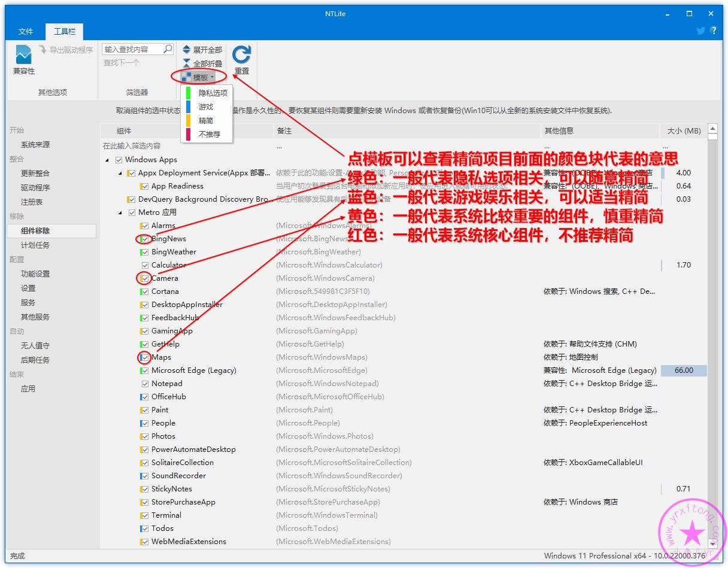Click the red 不推荐 color block
This screenshot has width=728, height=568.
point(188,134)
